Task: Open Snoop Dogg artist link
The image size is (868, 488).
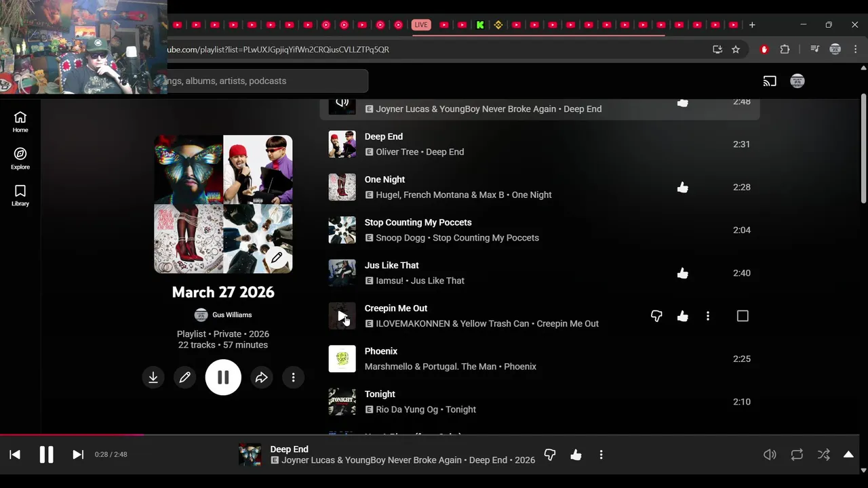Action: [x=400, y=238]
